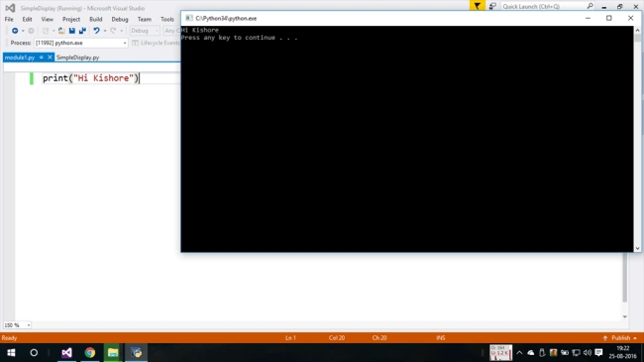The image size is (644, 362).
Task: Save module1.py with the Save icon
Action: pyautogui.click(x=72, y=31)
